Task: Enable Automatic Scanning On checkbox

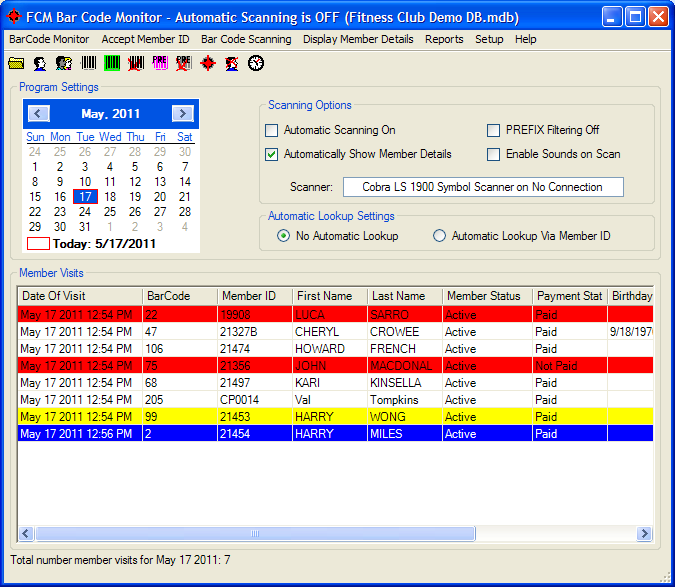Action: (272, 130)
